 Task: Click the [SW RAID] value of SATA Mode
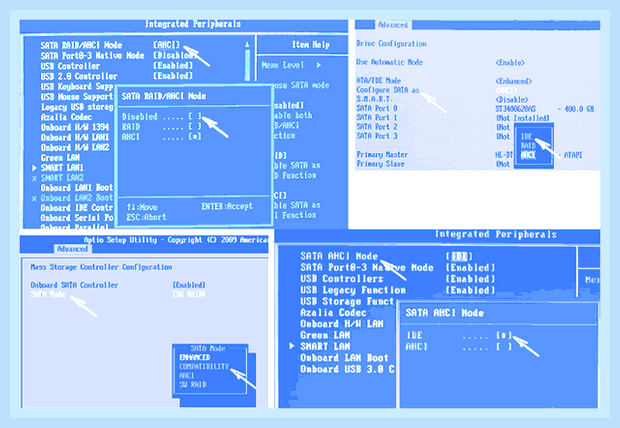pyautogui.click(x=189, y=294)
